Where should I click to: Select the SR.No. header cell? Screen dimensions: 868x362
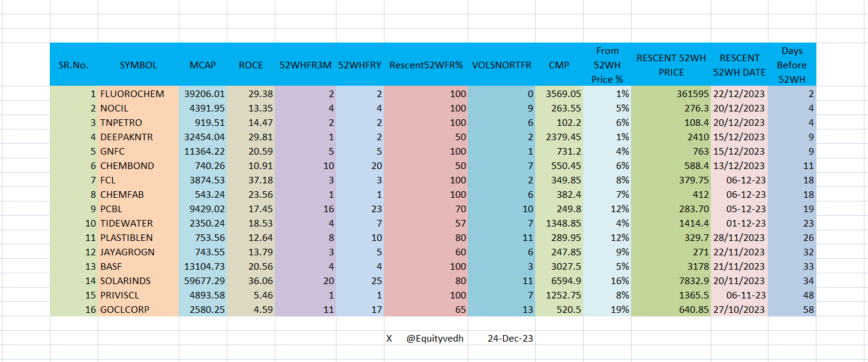74,65
